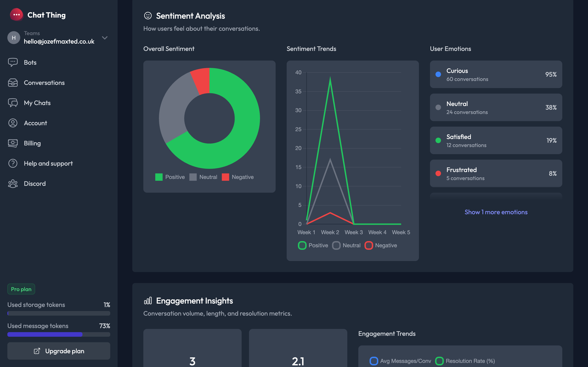Image resolution: width=588 pixels, height=367 pixels.
Task: Open Help and support question icon
Action: 13,163
